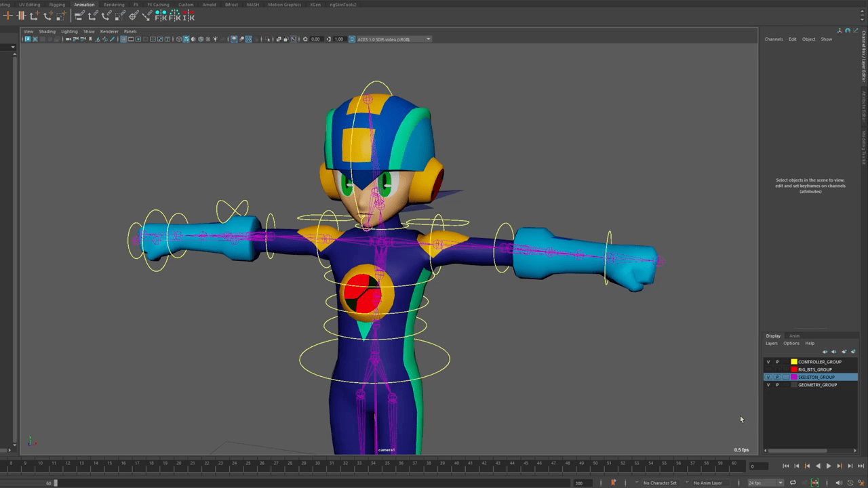Click the red-marked IK shelf button
Screen dimensions: 868x488
tap(189, 15)
